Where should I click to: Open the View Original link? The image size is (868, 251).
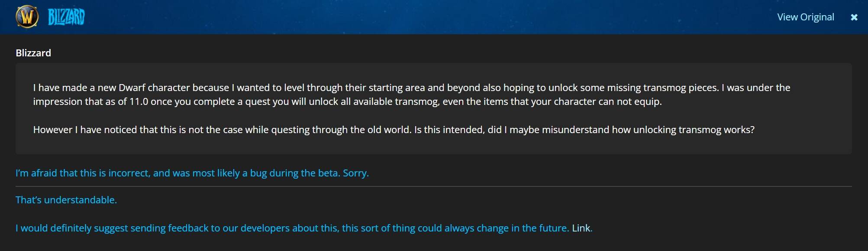(x=805, y=17)
